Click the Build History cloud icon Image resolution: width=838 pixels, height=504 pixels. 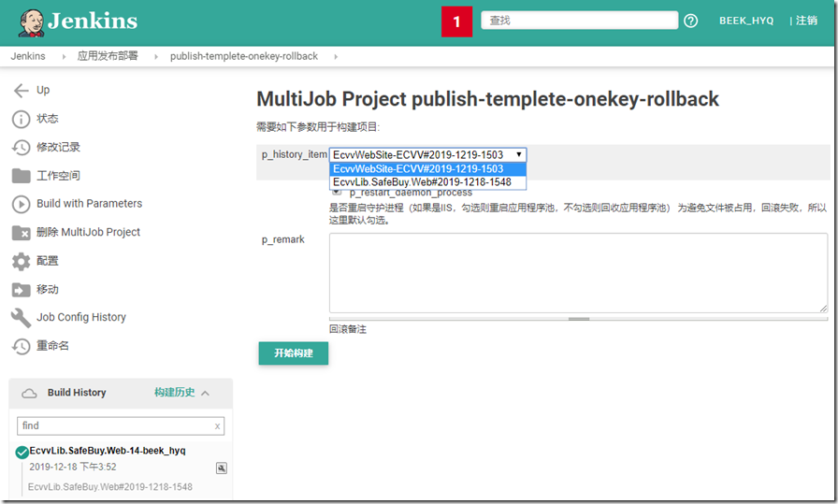29,394
